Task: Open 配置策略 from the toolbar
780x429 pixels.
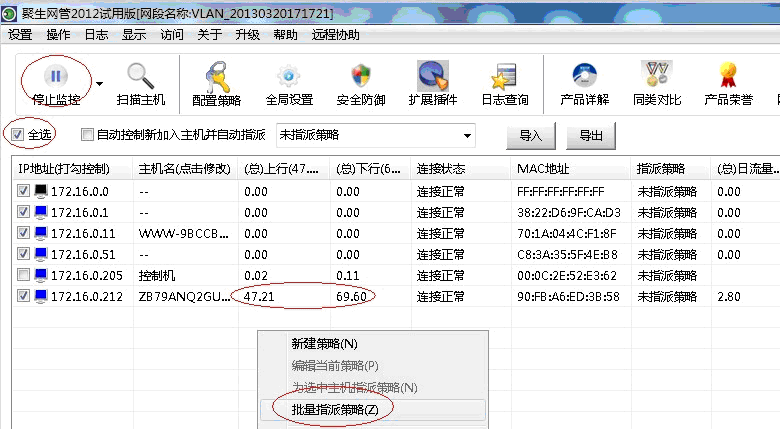Action: (x=217, y=76)
